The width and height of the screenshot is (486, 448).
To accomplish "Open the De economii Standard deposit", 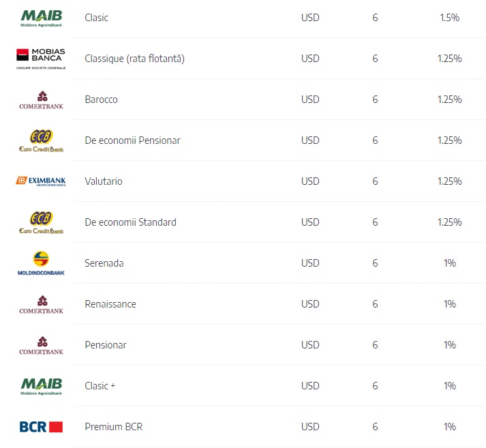I will (x=130, y=222).
